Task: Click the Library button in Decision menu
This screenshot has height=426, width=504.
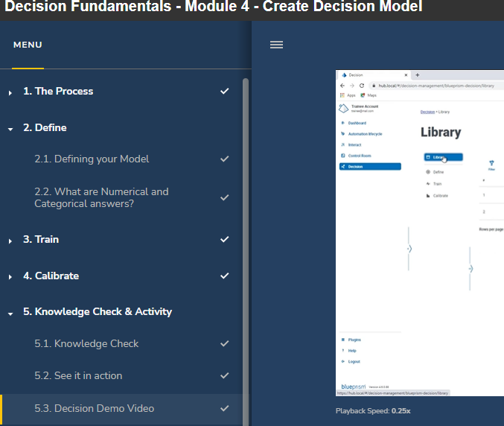Action: [443, 157]
